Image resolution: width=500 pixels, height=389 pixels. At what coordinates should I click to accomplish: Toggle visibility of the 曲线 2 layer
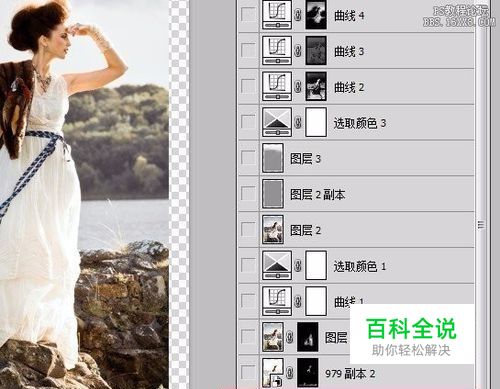point(248,86)
